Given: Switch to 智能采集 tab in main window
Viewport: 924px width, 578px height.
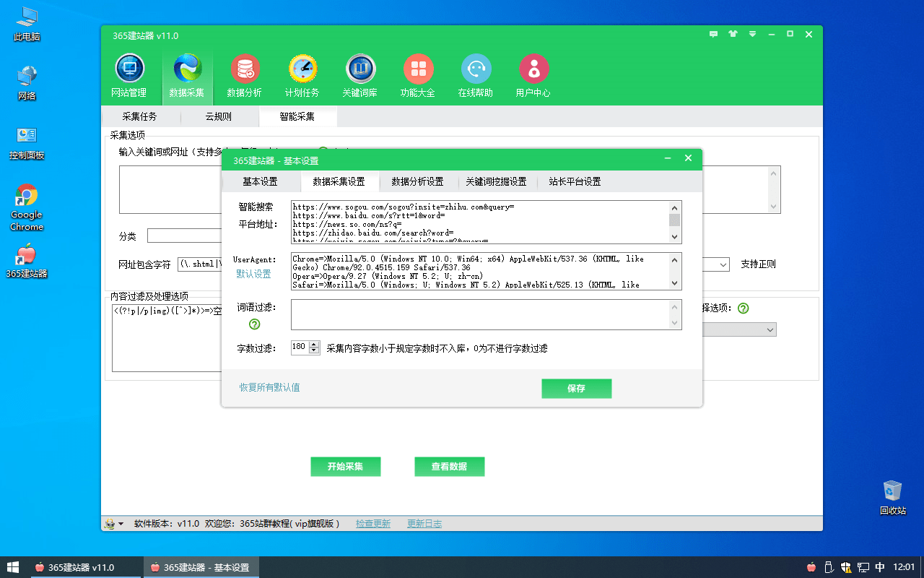Looking at the screenshot, I should (x=297, y=116).
